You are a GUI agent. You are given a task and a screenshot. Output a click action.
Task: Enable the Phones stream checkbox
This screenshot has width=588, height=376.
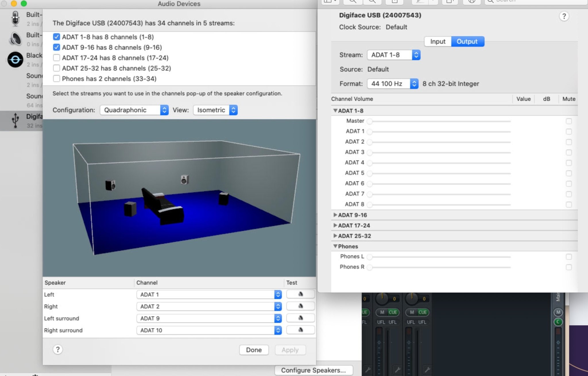click(x=57, y=78)
